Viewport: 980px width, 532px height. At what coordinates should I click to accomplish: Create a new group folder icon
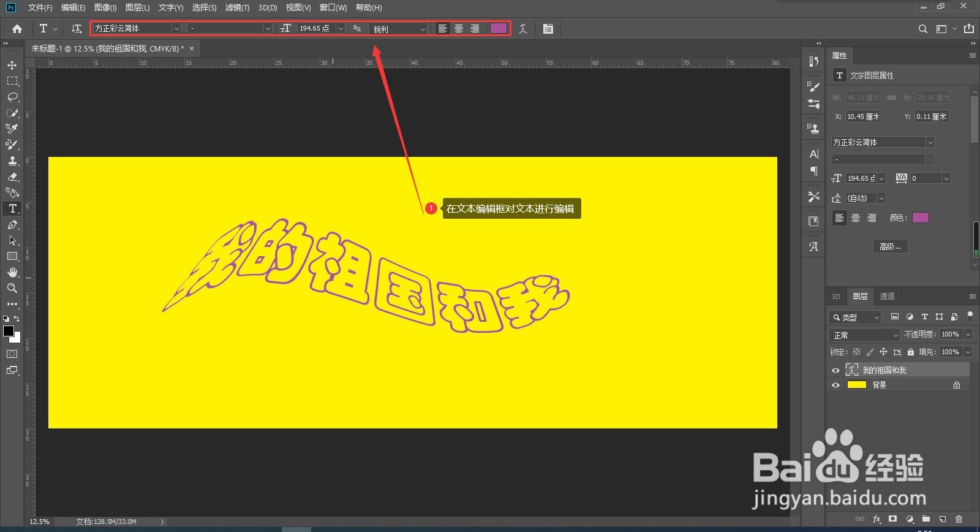tap(926, 519)
